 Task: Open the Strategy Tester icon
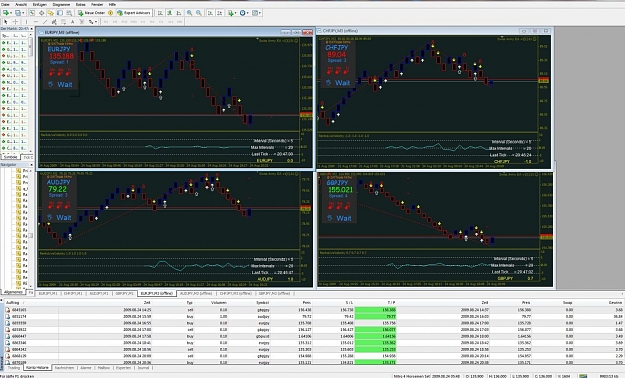click(x=69, y=13)
